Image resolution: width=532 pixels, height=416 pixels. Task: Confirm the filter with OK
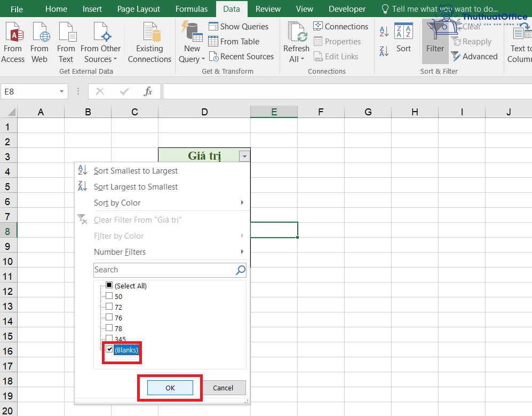[x=170, y=388]
